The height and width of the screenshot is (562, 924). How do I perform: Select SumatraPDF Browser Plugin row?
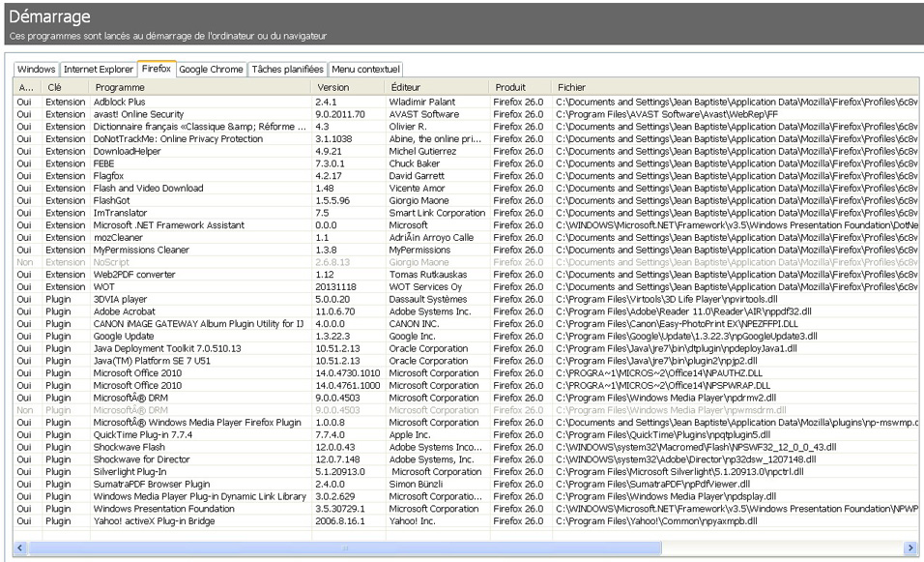[466, 485]
